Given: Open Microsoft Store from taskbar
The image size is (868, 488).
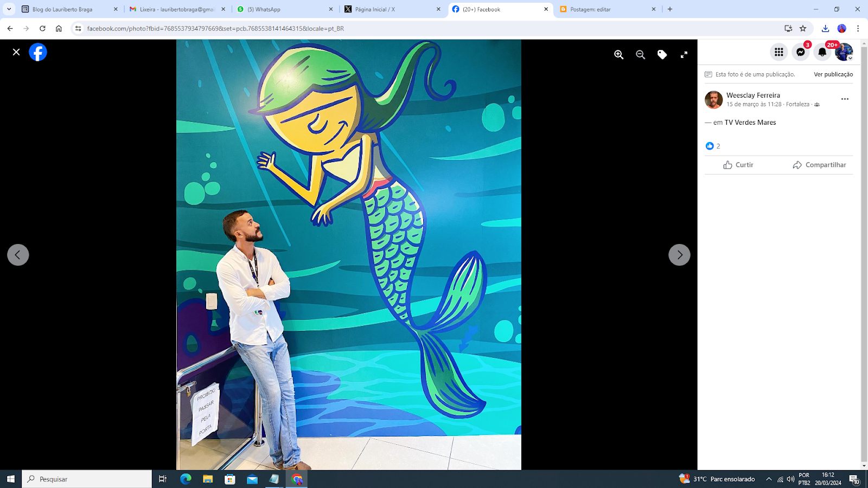Looking at the screenshot, I should (x=230, y=479).
